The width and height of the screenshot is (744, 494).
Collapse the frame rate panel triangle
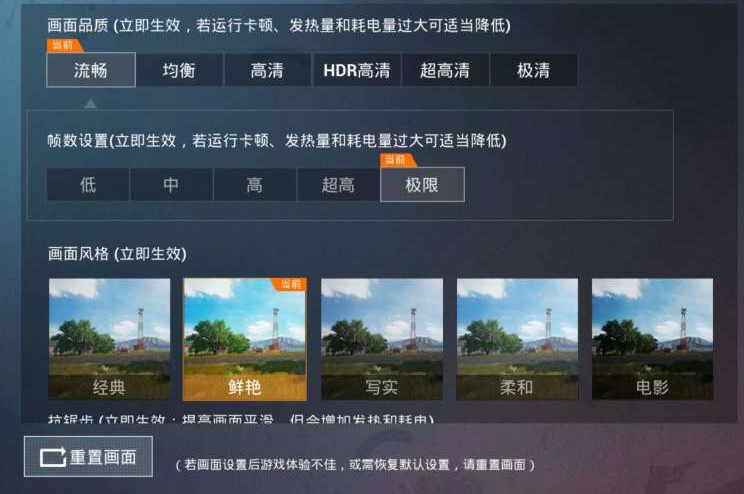91,103
